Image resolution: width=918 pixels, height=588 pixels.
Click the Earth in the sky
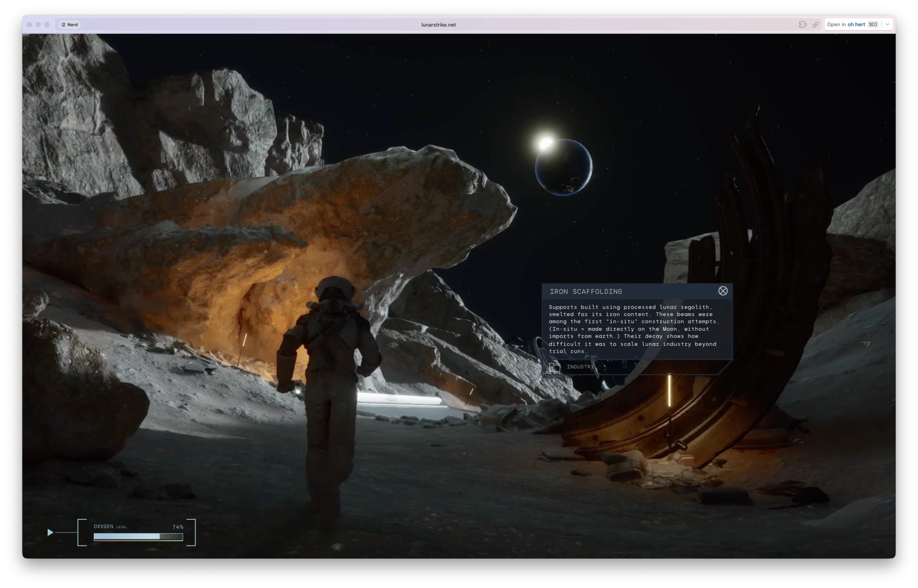click(564, 167)
